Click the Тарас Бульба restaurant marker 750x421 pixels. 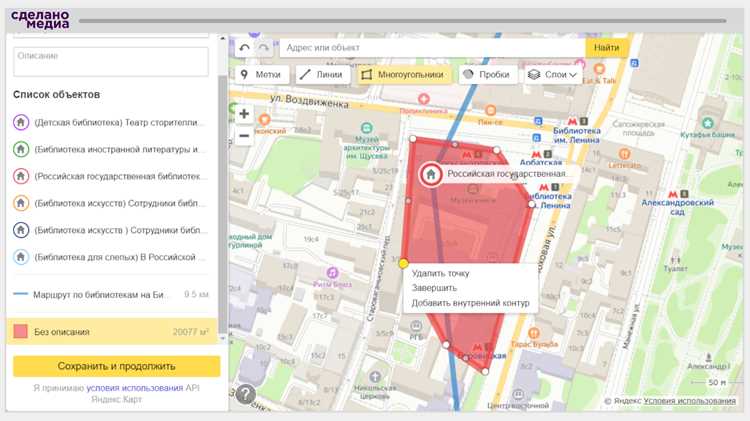(534, 333)
